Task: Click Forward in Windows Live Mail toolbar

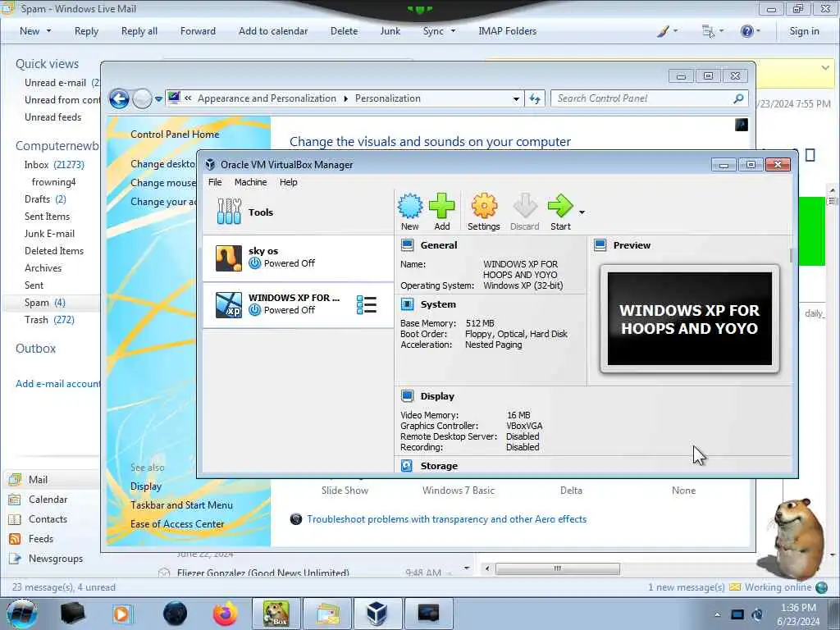Action: [198, 31]
